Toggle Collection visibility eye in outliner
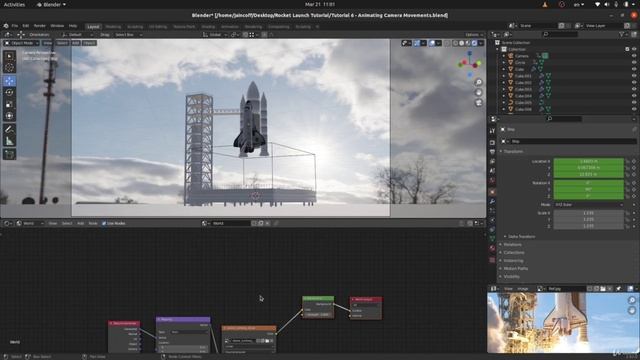 click(x=634, y=49)
